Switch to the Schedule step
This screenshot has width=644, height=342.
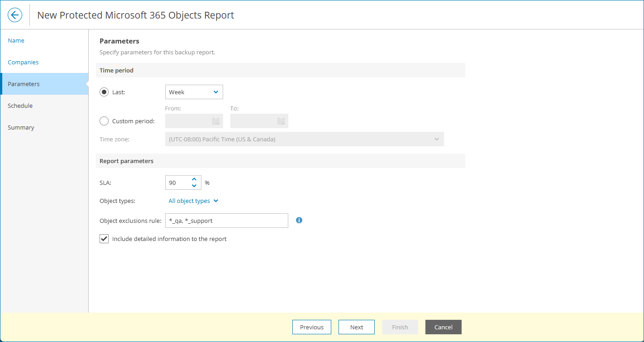tap(20, 106)
